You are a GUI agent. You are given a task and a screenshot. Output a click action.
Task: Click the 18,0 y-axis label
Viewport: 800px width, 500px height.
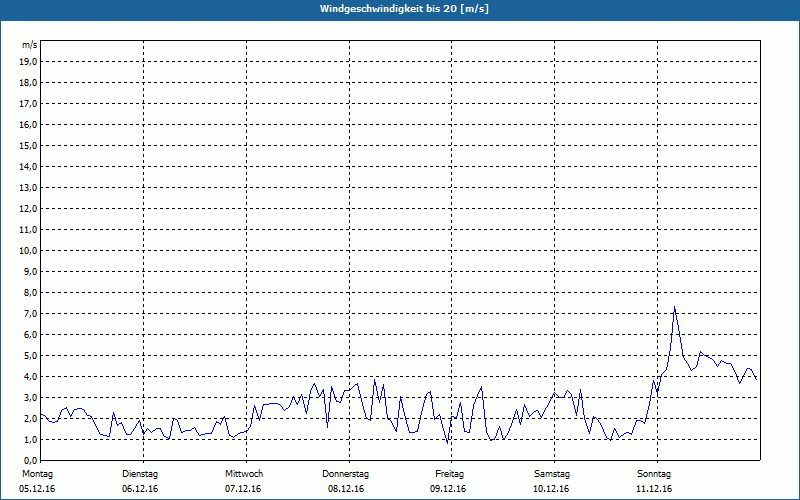pyautogui.click(x=28, y=83)
